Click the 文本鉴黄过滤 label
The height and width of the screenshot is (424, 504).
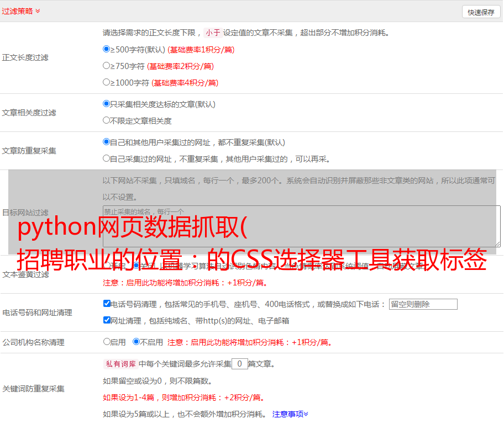tap(26, 274)
